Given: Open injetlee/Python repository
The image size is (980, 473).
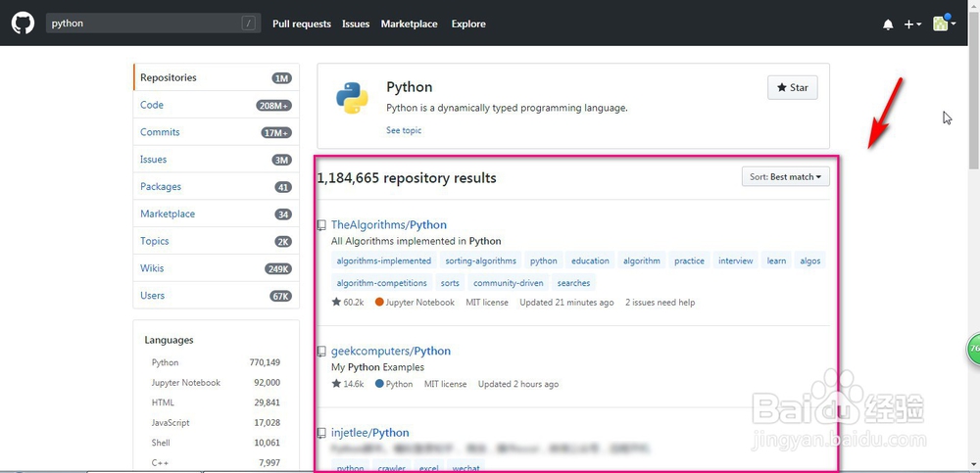Looking at the screenshot, I should (370, 433).
